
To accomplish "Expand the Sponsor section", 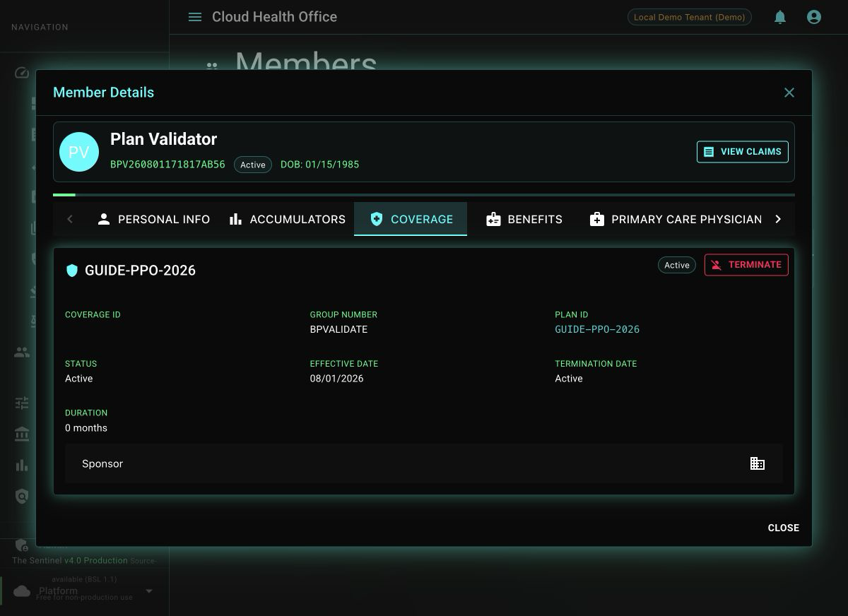I will click(x=424, y=463).
